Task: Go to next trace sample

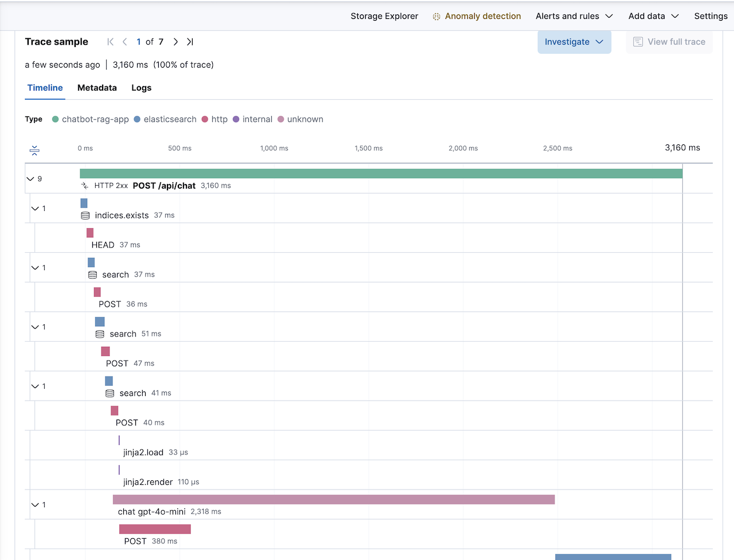Action: pos(175,42)
